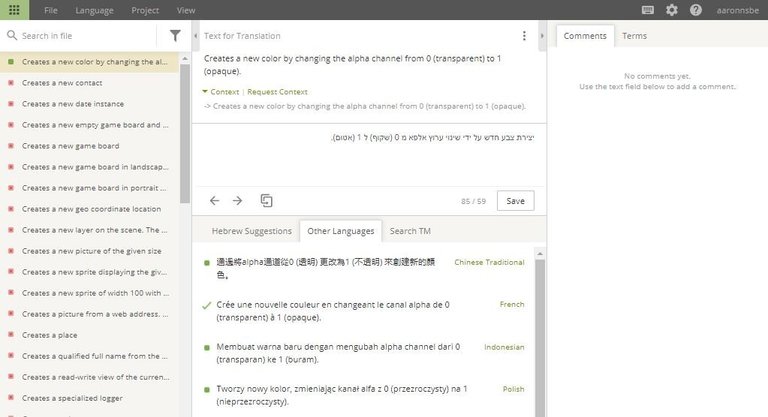Open the filter strings funnel icon

click(175, 36)
